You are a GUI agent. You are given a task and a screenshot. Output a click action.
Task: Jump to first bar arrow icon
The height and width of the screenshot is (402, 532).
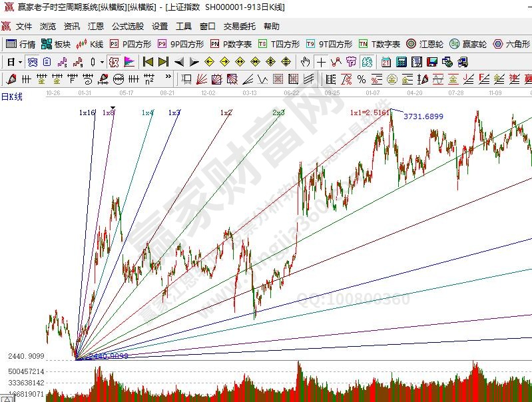pos(148,62)
